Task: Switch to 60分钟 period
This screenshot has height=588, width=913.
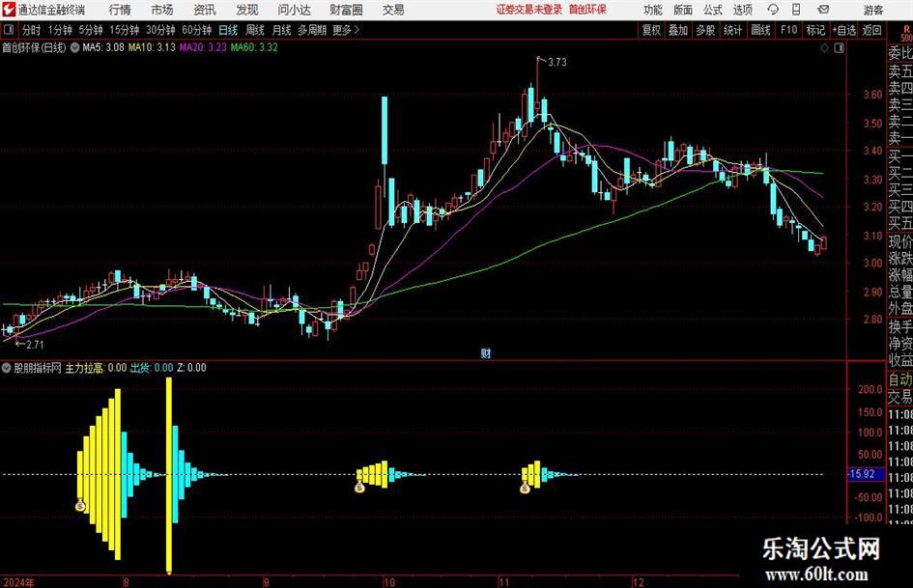Action: [197, 30]
